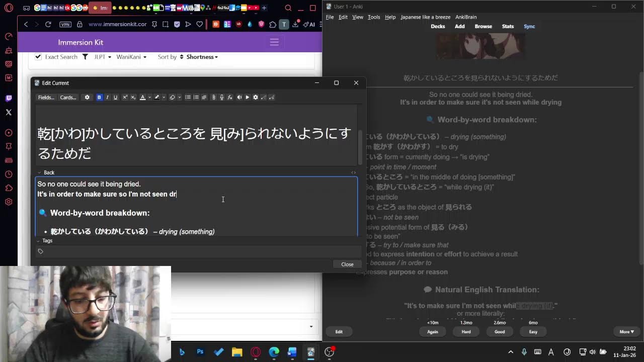The width and height of the screenshot is (644, 362).
Task: Click Add in Anki top bar
Action: pyautogui.click(x=460, y=26)
